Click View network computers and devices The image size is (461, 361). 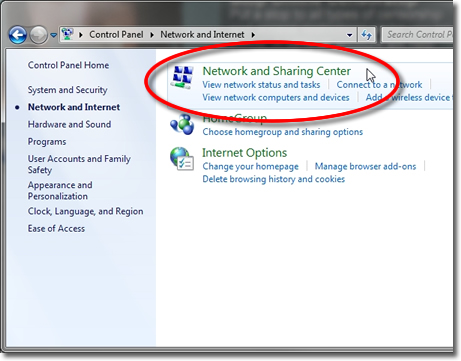[x=276, y=97]
